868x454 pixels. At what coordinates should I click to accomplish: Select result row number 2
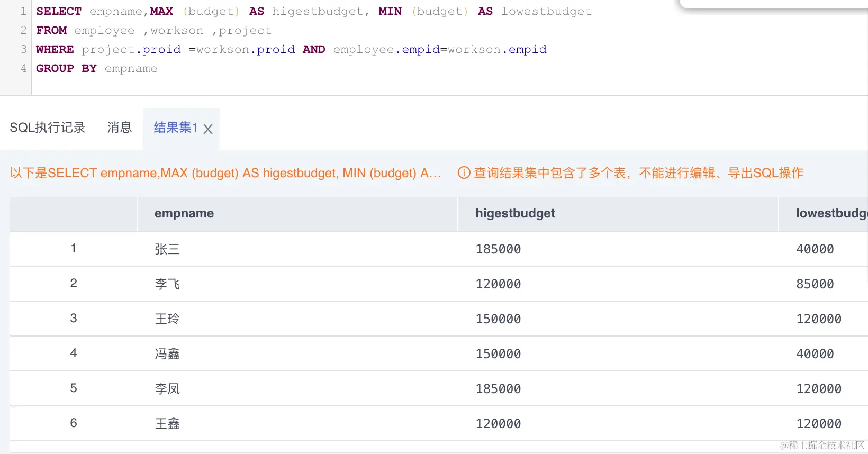[74, 283]
